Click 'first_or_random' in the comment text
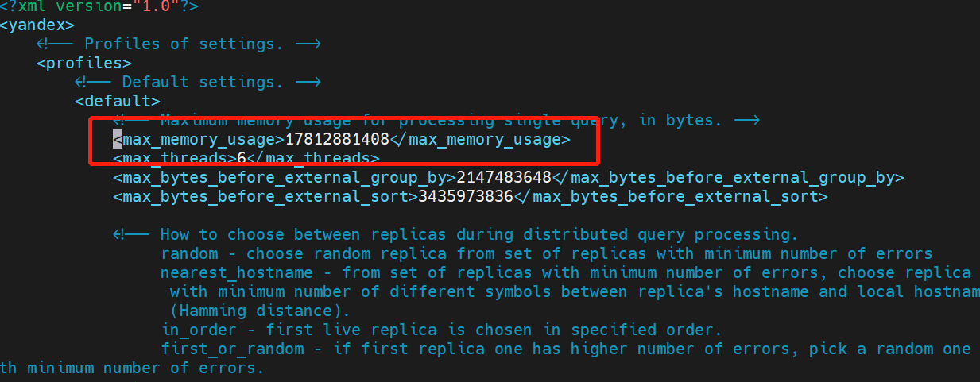The image size is (980, 382). (x=232, y=349)
